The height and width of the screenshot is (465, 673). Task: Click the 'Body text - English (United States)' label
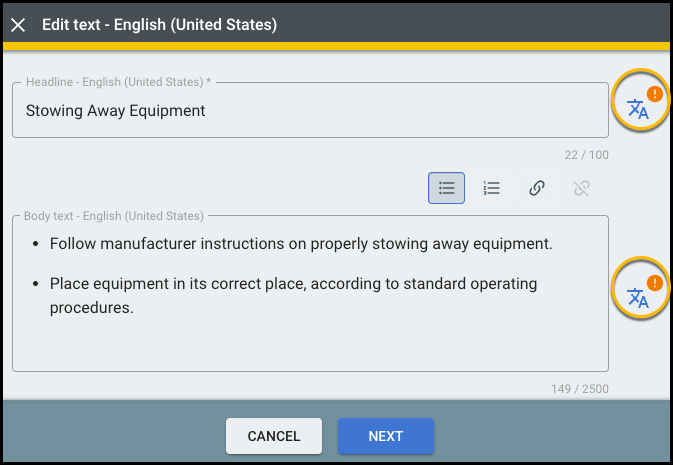[114, 215]
